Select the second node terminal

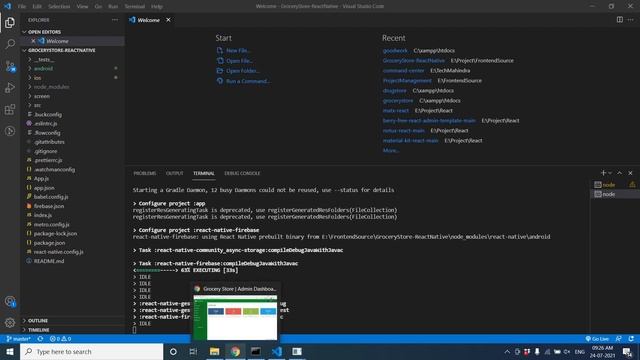614,194
